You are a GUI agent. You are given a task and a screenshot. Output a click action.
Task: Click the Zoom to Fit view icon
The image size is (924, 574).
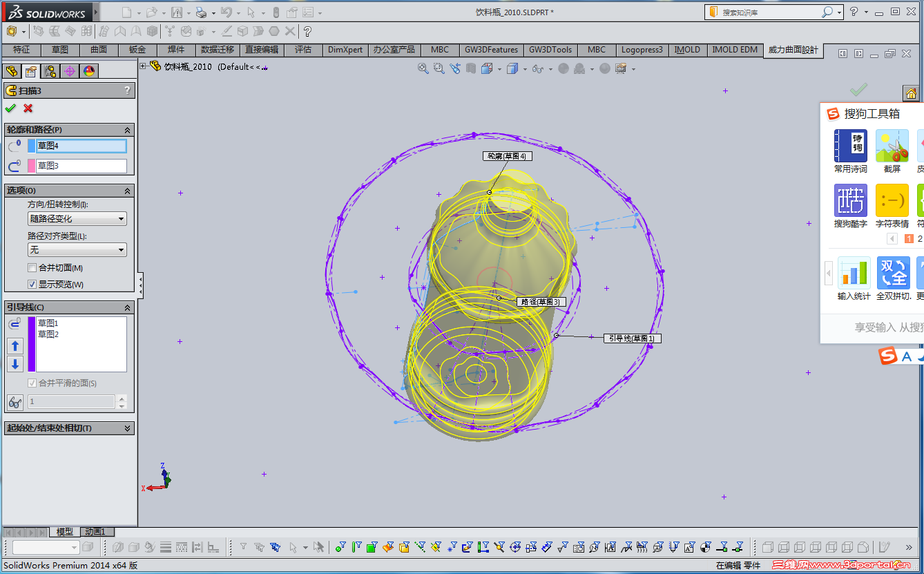coord(423,68)
